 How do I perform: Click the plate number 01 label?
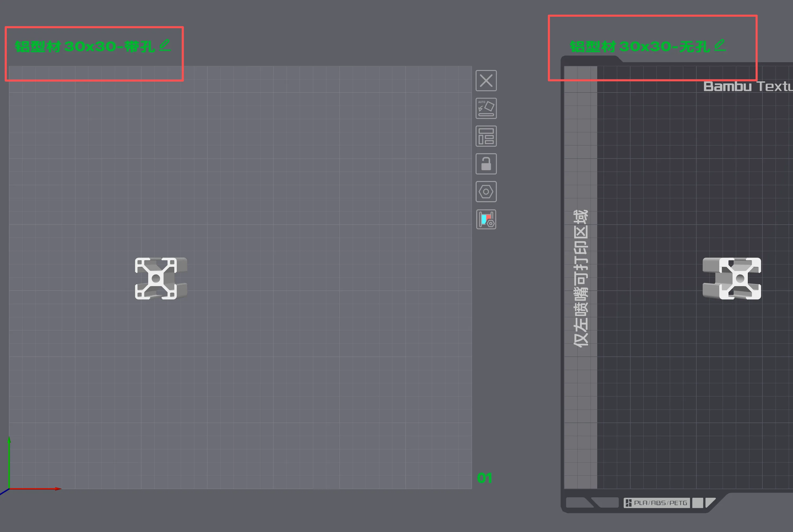(485, 478)
